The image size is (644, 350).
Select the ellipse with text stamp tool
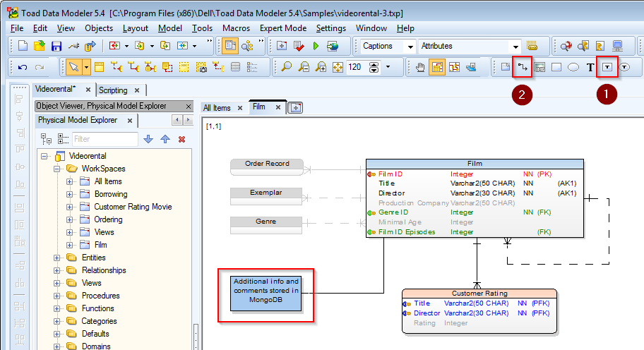(x=624, y=67)
